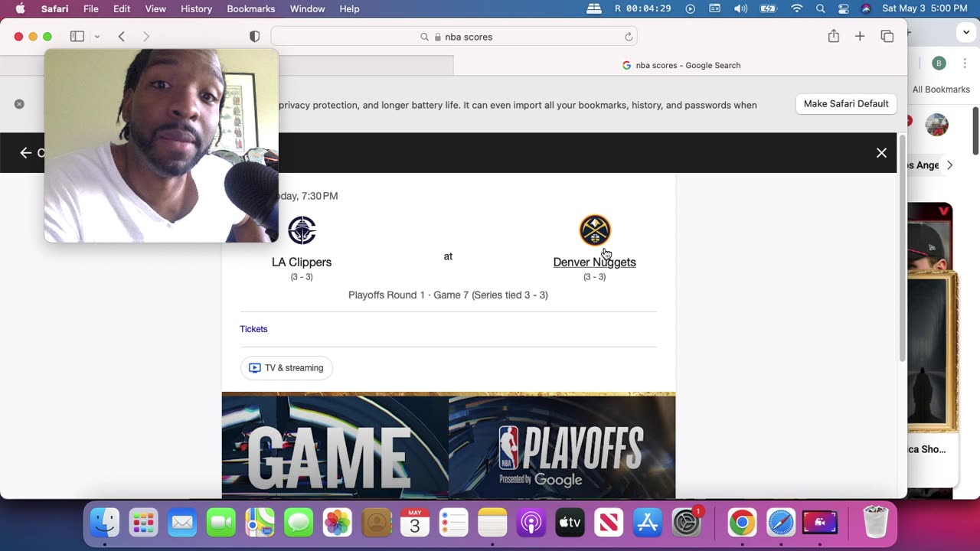Open the NBA Playoffs game banner image
Screen dimensions: 980x551
point(449,446)
